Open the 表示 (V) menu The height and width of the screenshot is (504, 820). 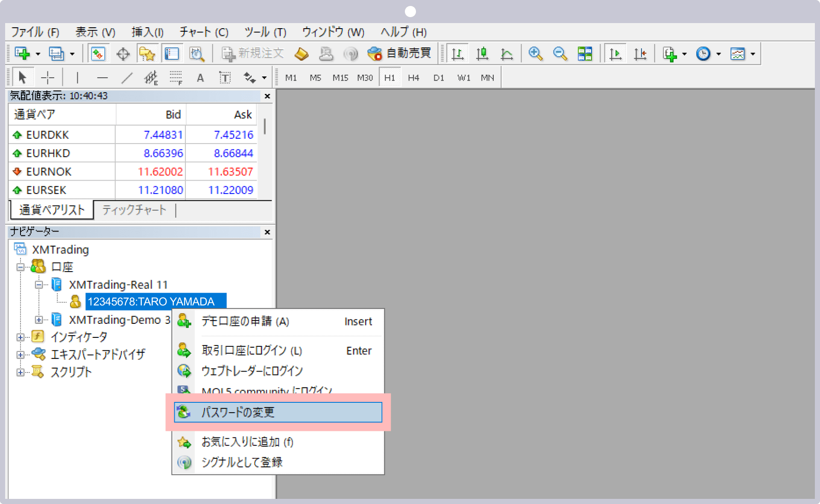95,32
